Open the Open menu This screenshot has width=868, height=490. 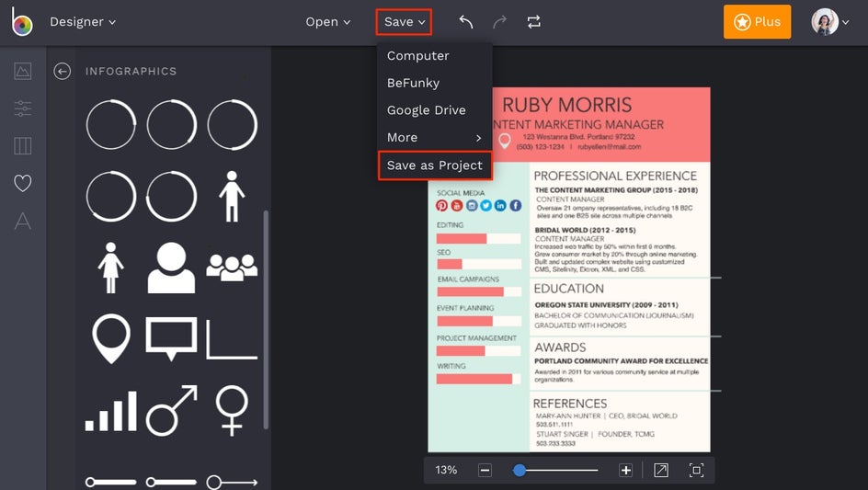tap(327, 21)
